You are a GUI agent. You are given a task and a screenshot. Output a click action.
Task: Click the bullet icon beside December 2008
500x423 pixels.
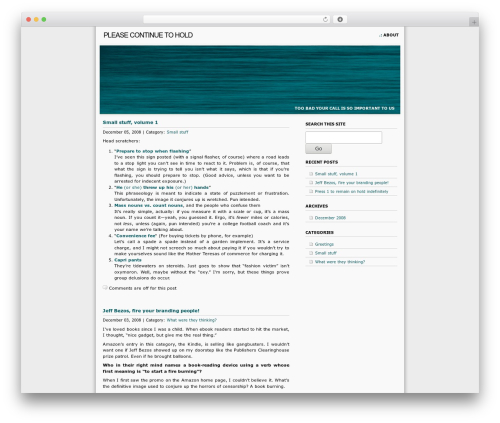(x=311, y=218)
